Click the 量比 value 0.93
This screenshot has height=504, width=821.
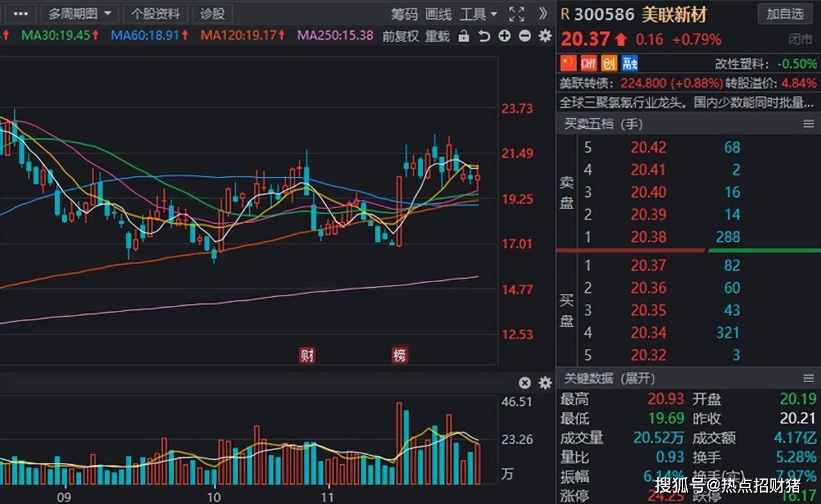670,457
